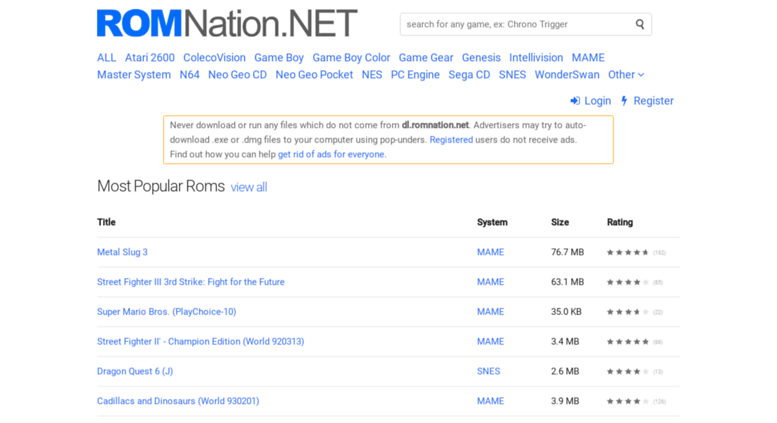Open the Atari 2600 category

click(149, 58)
